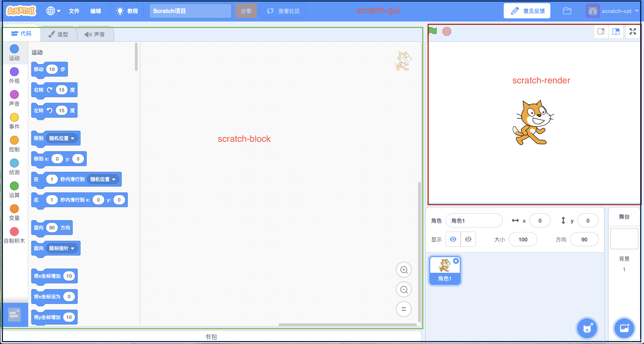Select the 运动 blocks category

tap(14, 53)
